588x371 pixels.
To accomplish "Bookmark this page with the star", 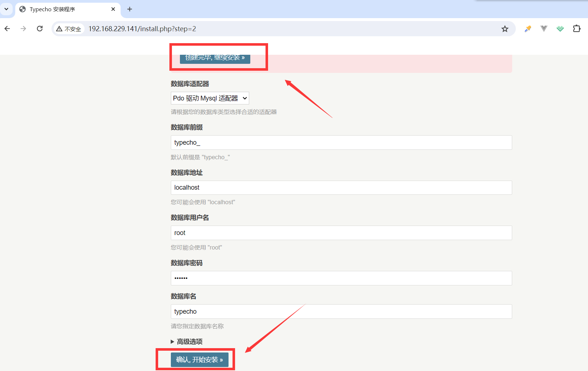I will click(x=505, y=29).
